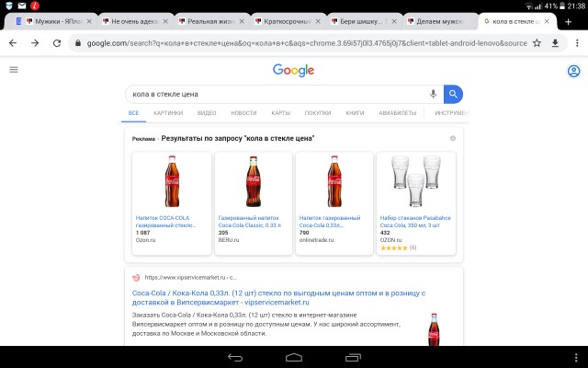Tap the battery indicator in status bar

coord(562,6)
